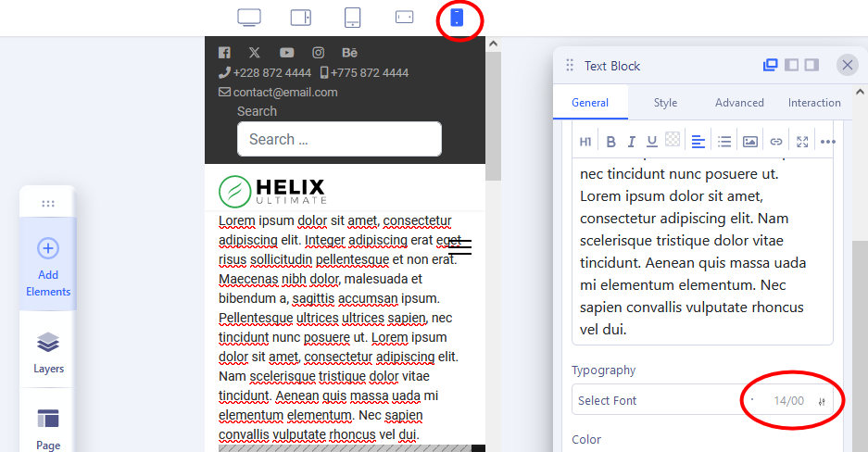Image resolution: width=868 pixels, height=452 pixels.
Task: Switch to the General tab
Action: [x=590, y=103]
